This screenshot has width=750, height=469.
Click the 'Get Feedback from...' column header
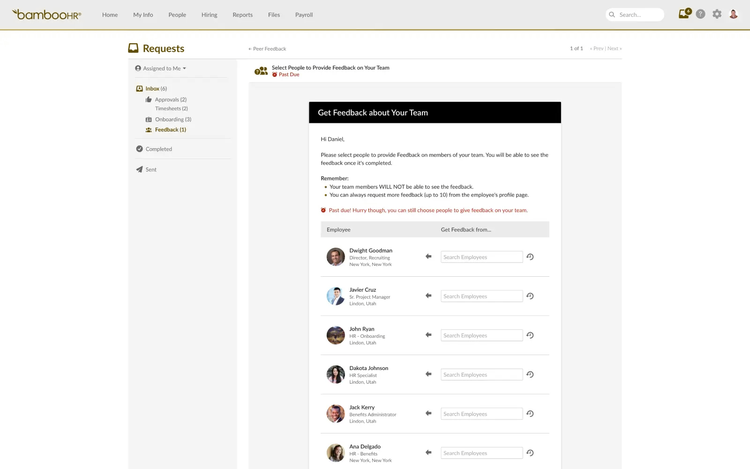[x=466, y=229]
